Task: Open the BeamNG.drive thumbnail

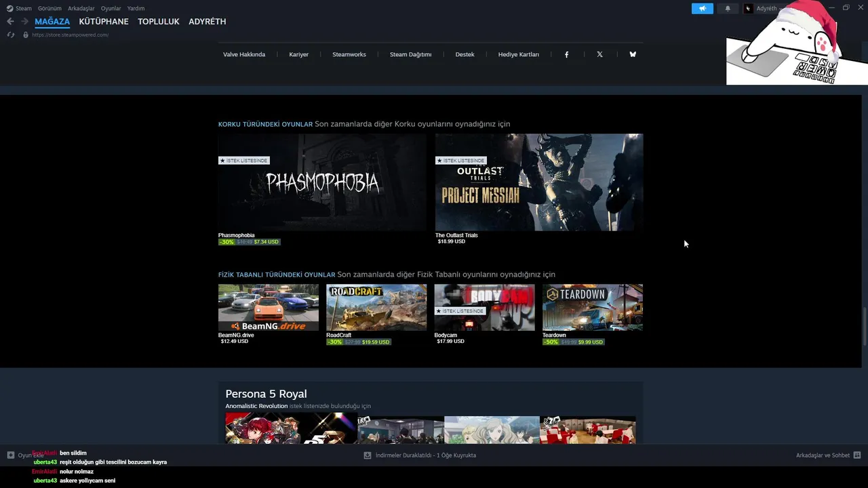Action: 269,308
